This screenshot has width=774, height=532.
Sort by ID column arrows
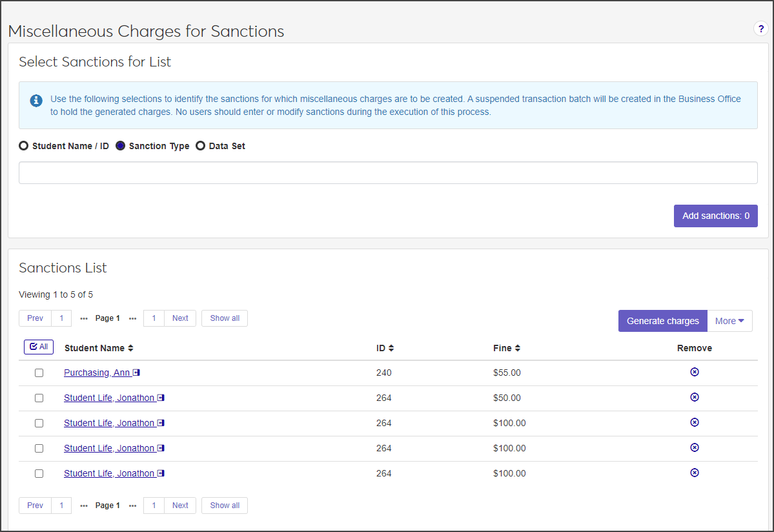[391, 348]
